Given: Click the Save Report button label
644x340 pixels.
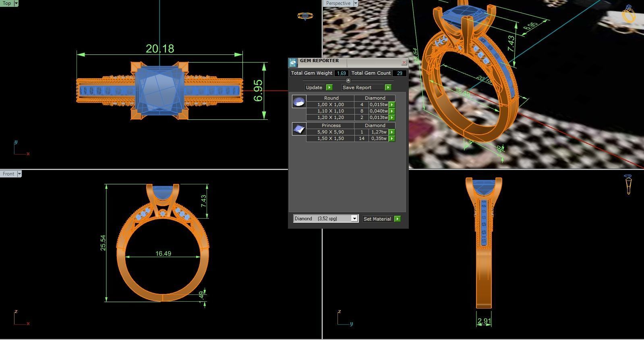Looking at the screenshot, I should click(357, 88).
